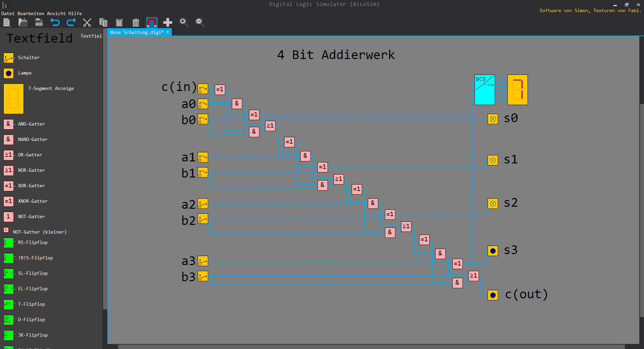Image resolution: width=644 pixels, height=349 pixels.
Task: Click the vertical canvas scrollbar
Action: (642, 210)
